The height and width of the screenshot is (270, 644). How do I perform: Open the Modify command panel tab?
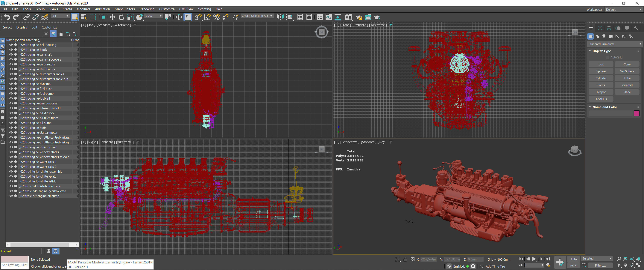click(x=600, y=28)
